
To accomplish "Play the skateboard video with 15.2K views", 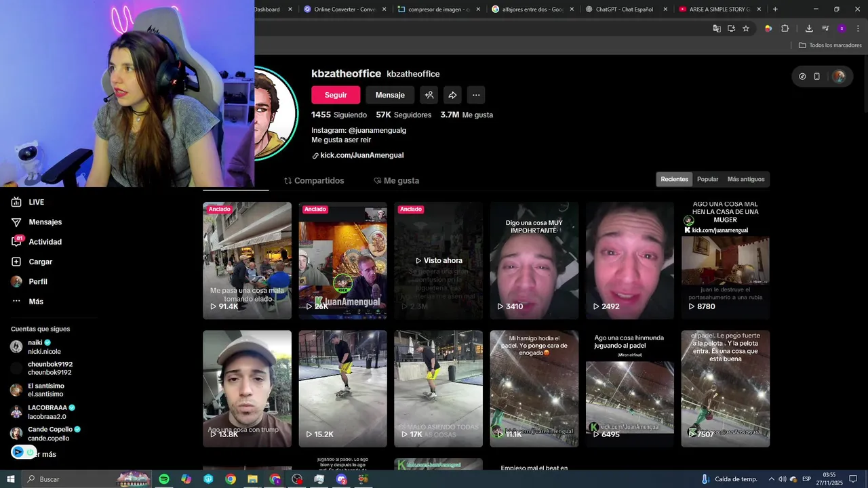I will pos(342,388).
